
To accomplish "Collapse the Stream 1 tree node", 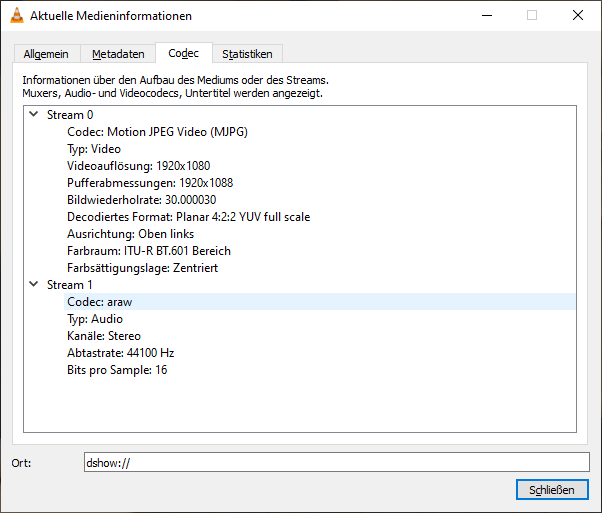I will [x=34, y=284].
